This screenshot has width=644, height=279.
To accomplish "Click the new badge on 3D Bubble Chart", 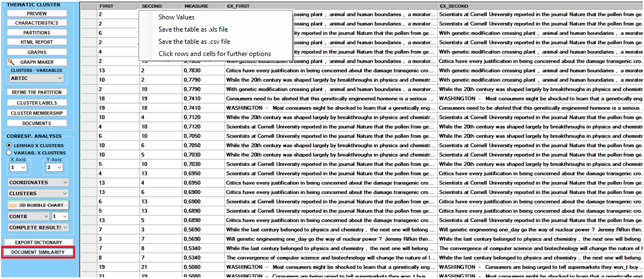I will click(13, 205).
